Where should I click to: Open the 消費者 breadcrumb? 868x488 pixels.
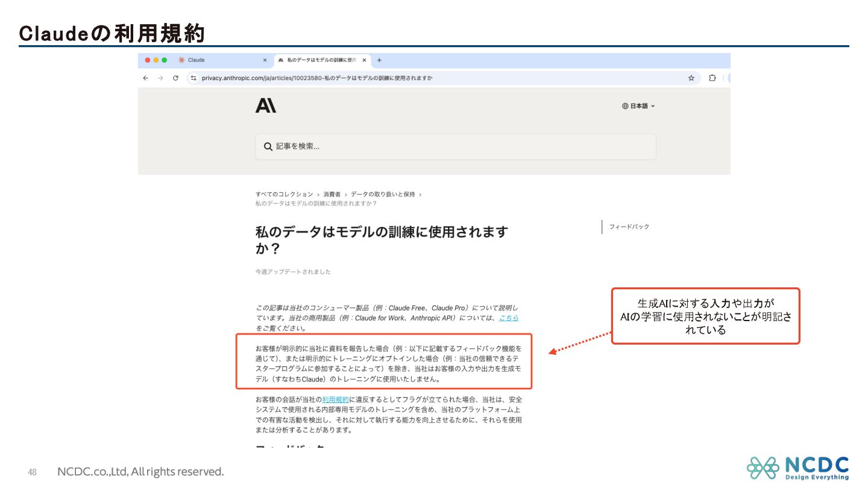(x=332, y=194)
